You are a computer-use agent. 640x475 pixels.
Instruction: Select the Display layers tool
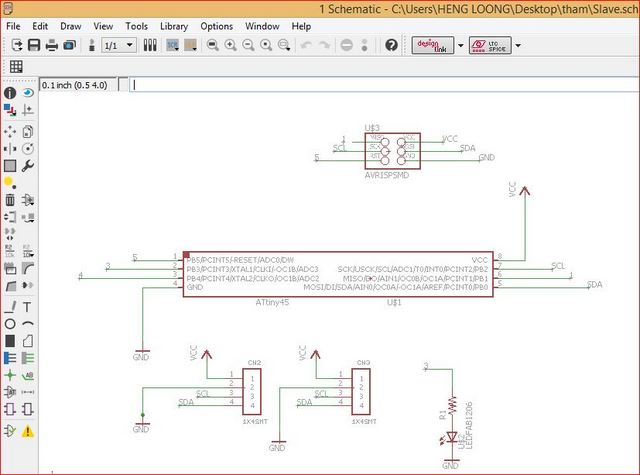10,110
